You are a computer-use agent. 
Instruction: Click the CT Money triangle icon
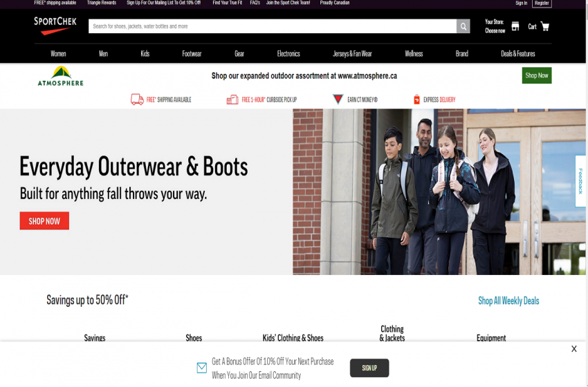(x=338, y=99)
